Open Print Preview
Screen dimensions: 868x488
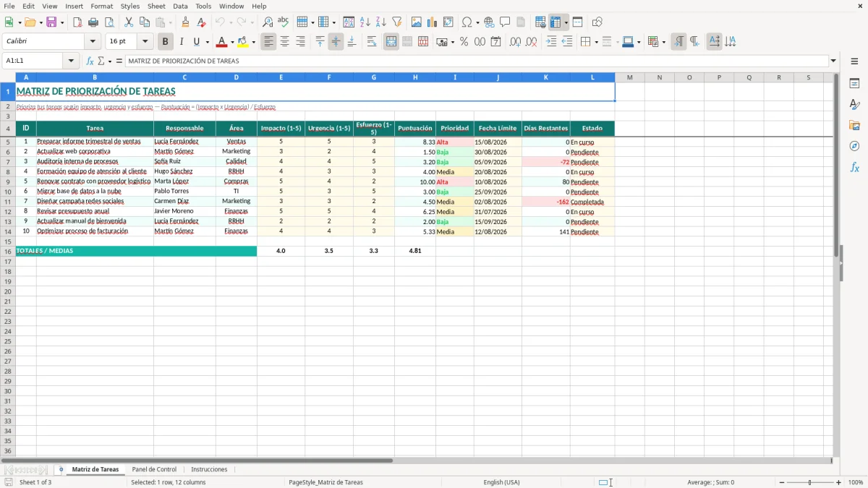[x=109, y=22]
